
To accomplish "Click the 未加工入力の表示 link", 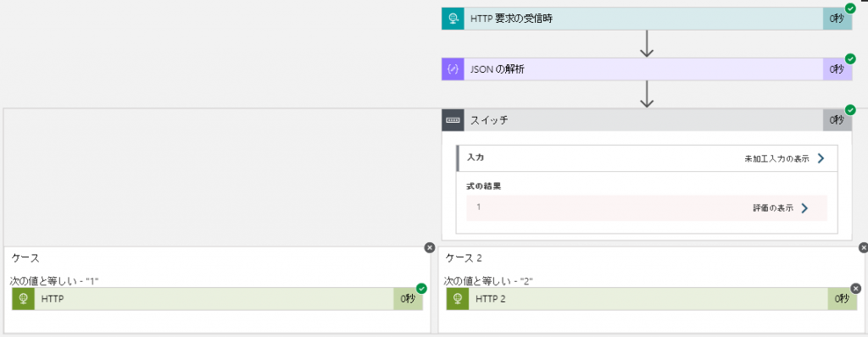I will [x=776, y=159].
